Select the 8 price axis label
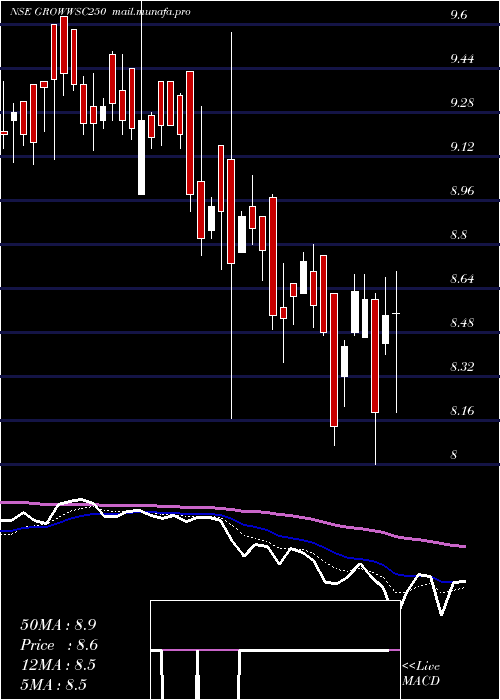 [454, 455]
